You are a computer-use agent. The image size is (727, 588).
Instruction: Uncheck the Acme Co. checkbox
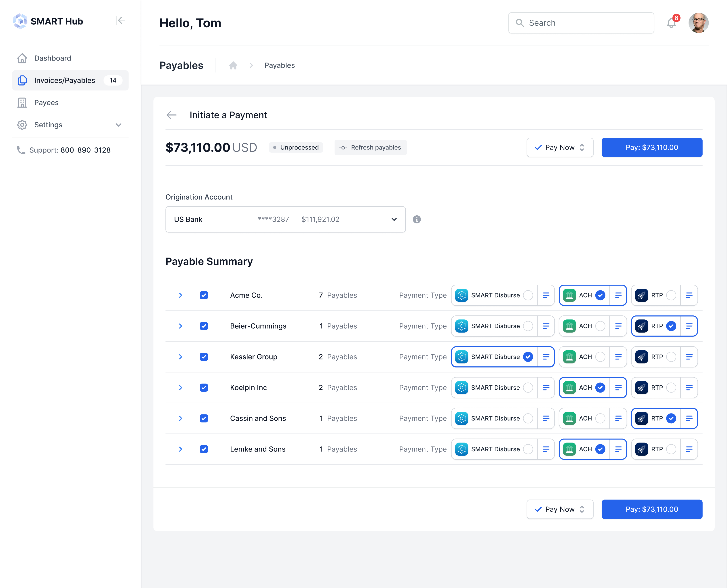(x=204, y=295)
